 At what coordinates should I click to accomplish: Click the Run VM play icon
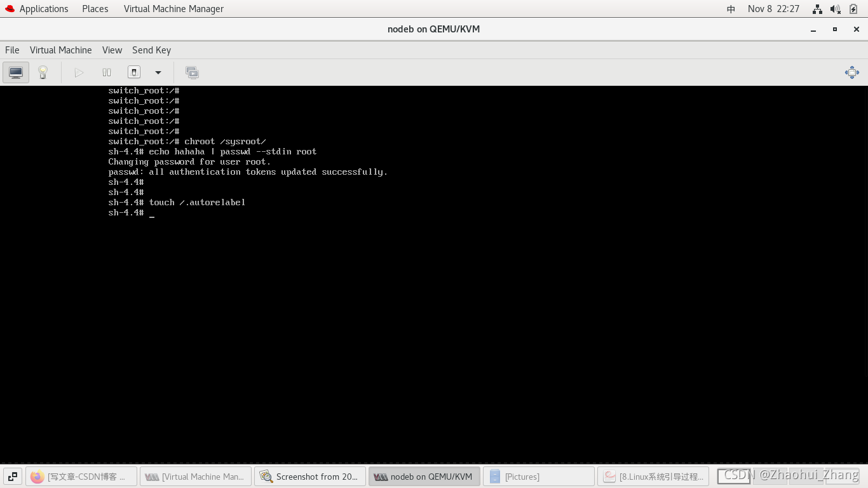coord(79,72)
